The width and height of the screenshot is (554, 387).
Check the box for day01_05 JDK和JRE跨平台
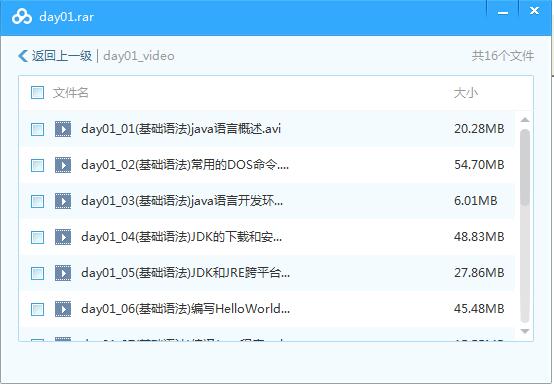click(x=37, y=273)
